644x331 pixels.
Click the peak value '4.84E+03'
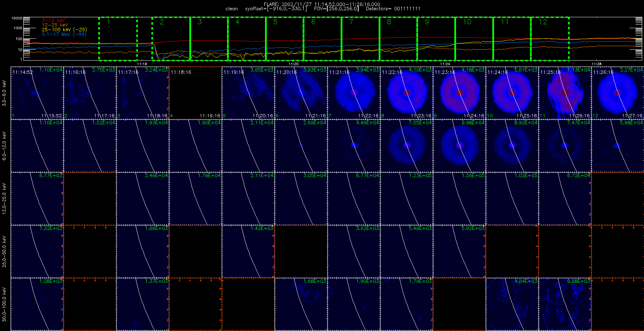(526, 281)
